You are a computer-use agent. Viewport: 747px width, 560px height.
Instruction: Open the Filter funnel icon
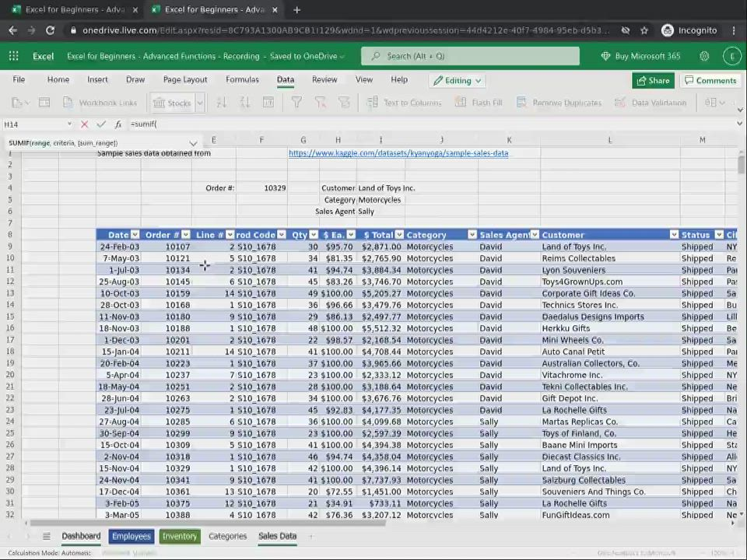296,103
